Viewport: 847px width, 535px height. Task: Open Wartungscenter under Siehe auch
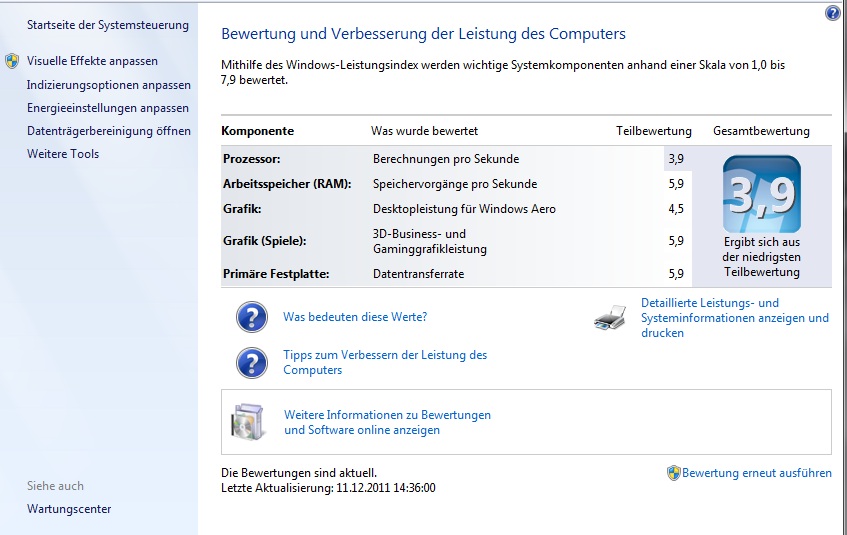point(69,509)
